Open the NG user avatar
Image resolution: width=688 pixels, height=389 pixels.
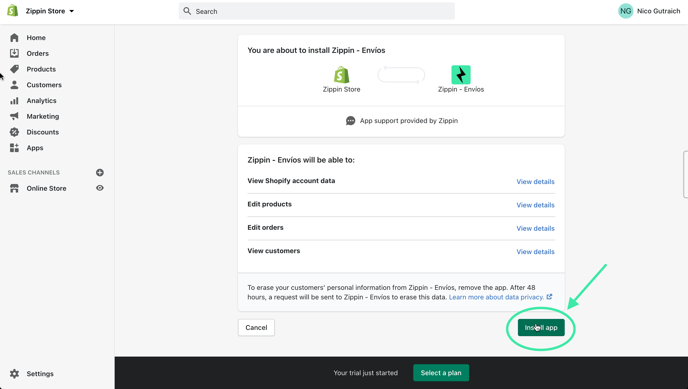[x=625, y=11]
